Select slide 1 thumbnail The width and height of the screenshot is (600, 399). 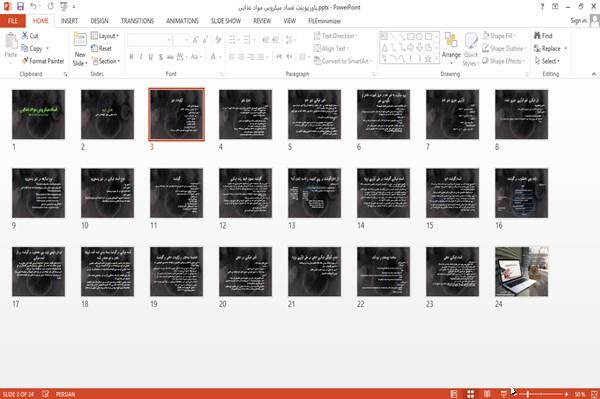[38, 114]
